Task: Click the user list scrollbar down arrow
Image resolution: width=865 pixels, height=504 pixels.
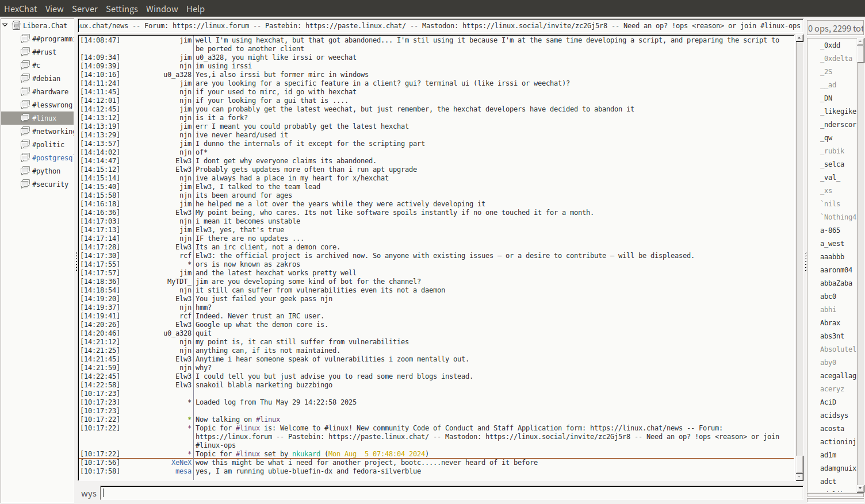Action: point(860,488)
